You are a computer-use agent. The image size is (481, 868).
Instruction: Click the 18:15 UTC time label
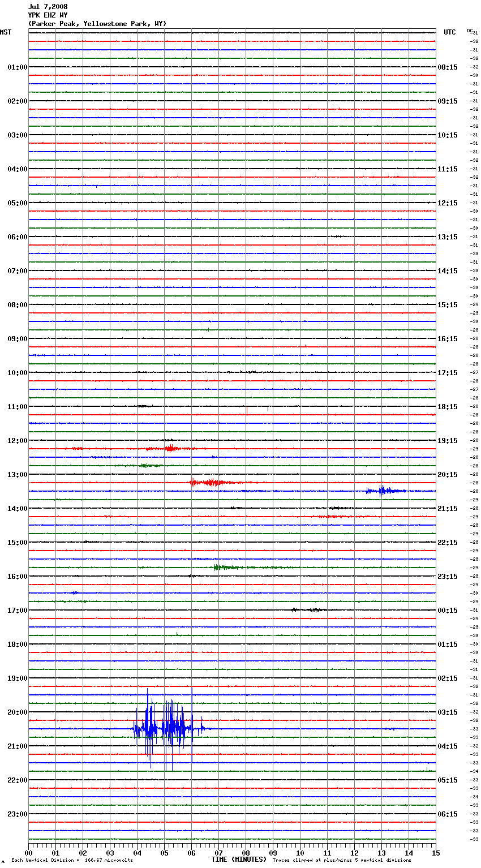coord(448,407)
